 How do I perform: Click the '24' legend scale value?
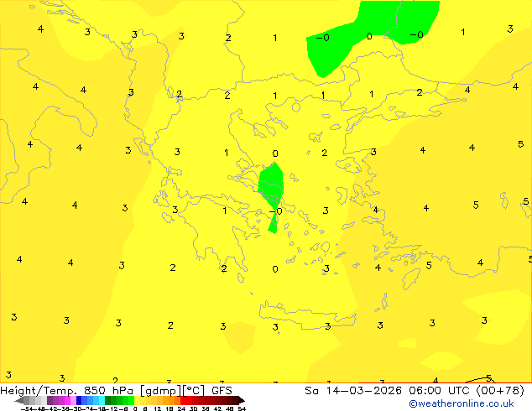(x=181, y=409)
